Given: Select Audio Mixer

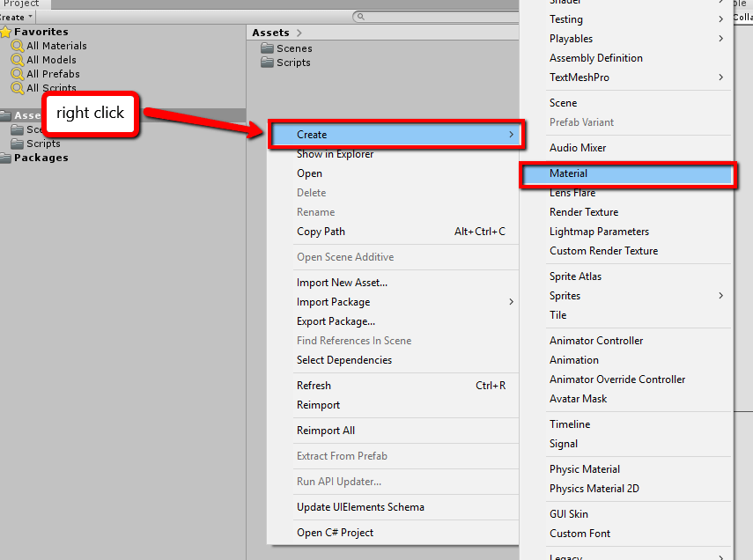Looking at the screenshot, I should pos(578,147).
